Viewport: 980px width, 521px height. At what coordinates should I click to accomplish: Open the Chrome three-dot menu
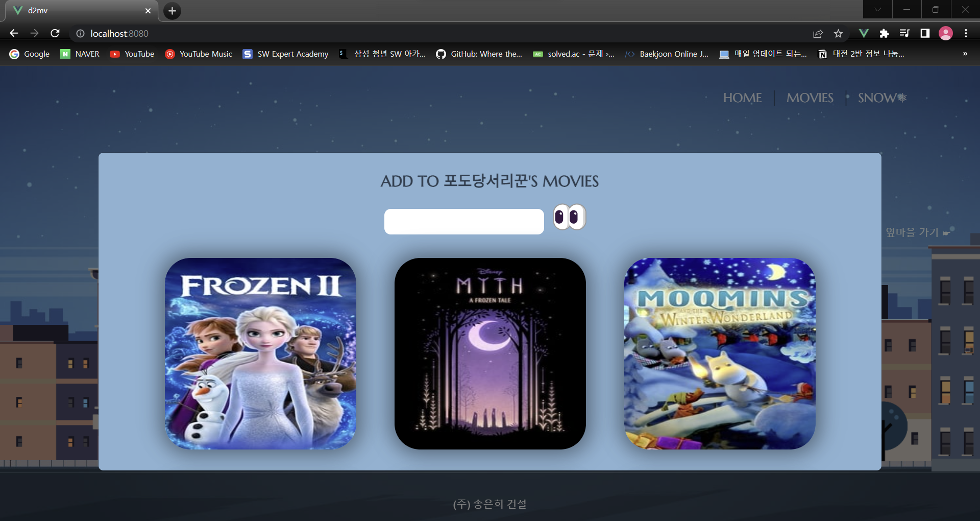tap(966, 33)
